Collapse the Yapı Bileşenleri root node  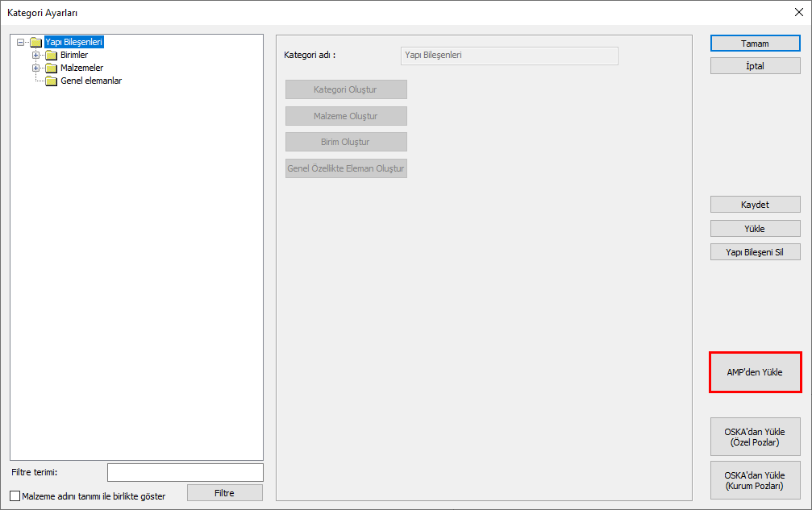coord(20,43)
